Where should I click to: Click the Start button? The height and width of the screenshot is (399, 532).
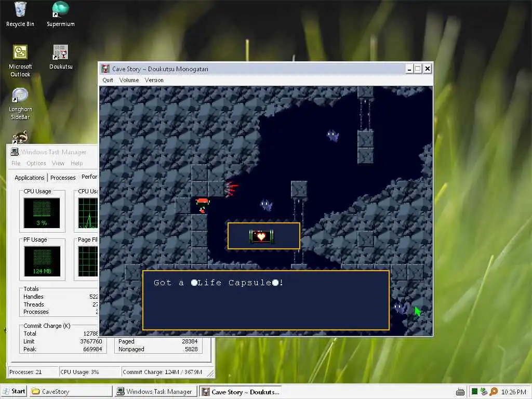coord(14,391)
